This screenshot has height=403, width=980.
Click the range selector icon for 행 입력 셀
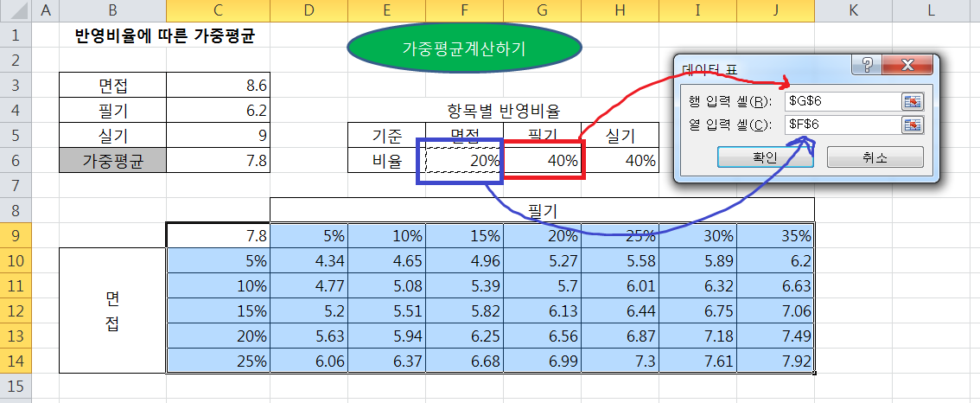point(913,101)
